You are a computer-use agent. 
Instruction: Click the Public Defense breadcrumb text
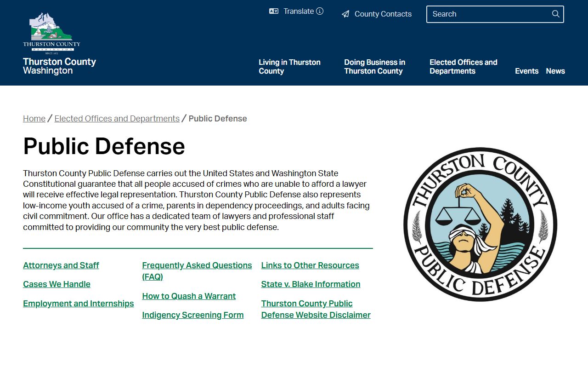[218, 119]
